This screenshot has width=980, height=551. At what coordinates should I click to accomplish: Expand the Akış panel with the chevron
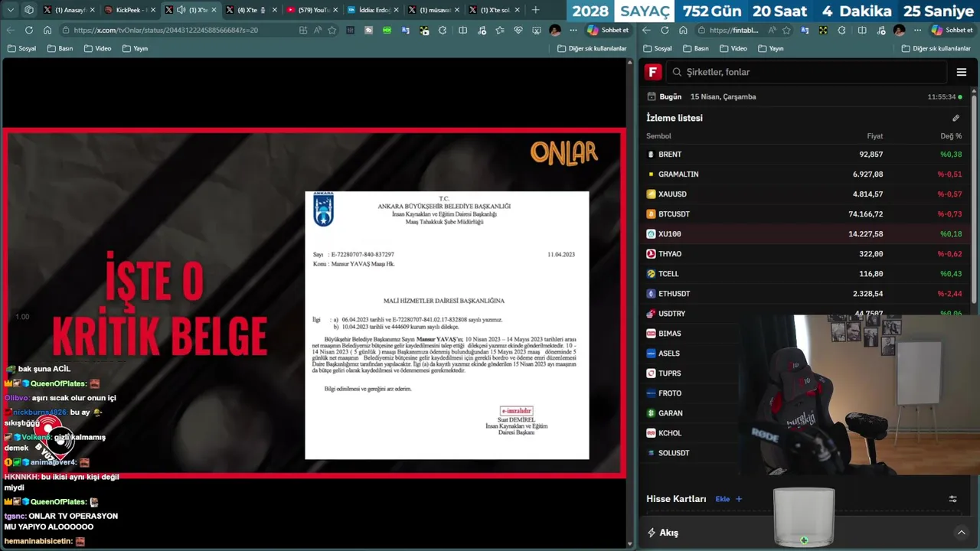point(961,533)
